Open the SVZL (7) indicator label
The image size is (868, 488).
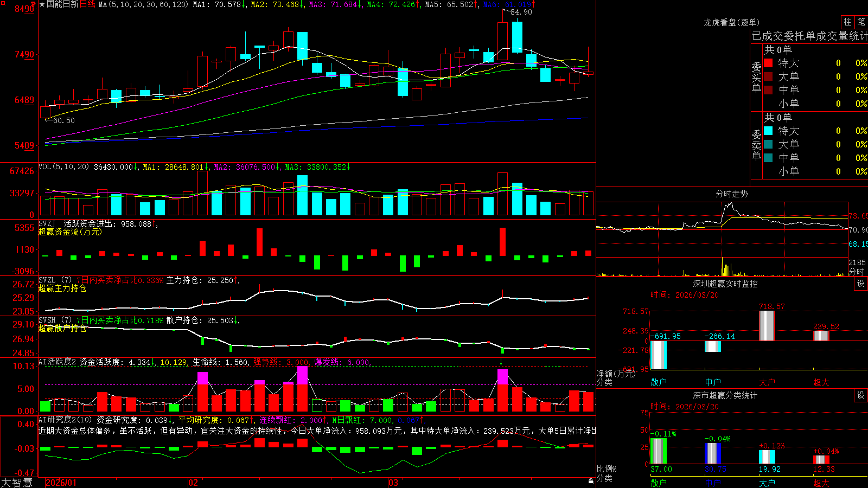click(55, 280)
